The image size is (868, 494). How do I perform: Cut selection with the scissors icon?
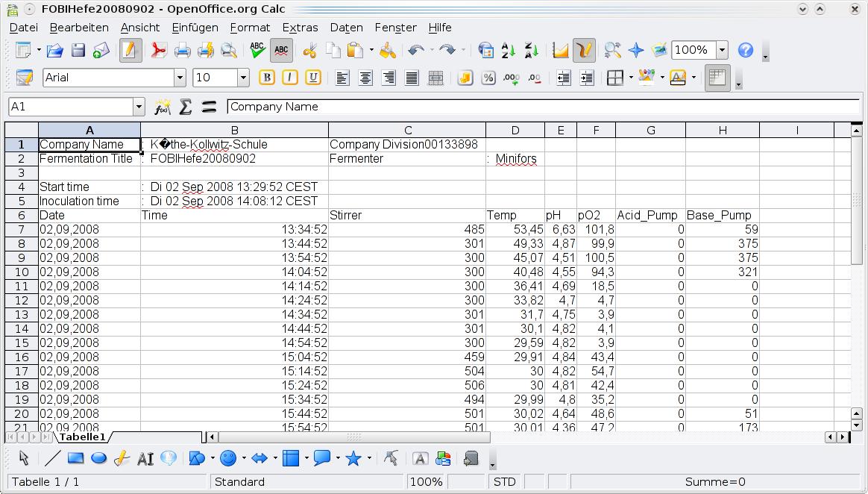point(309,51)
